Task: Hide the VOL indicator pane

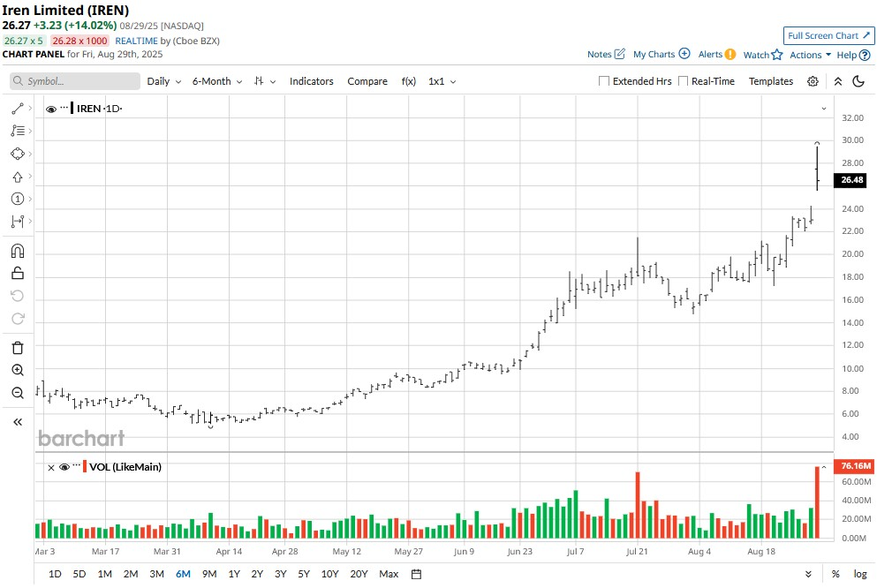Action: tap(64, 467)
